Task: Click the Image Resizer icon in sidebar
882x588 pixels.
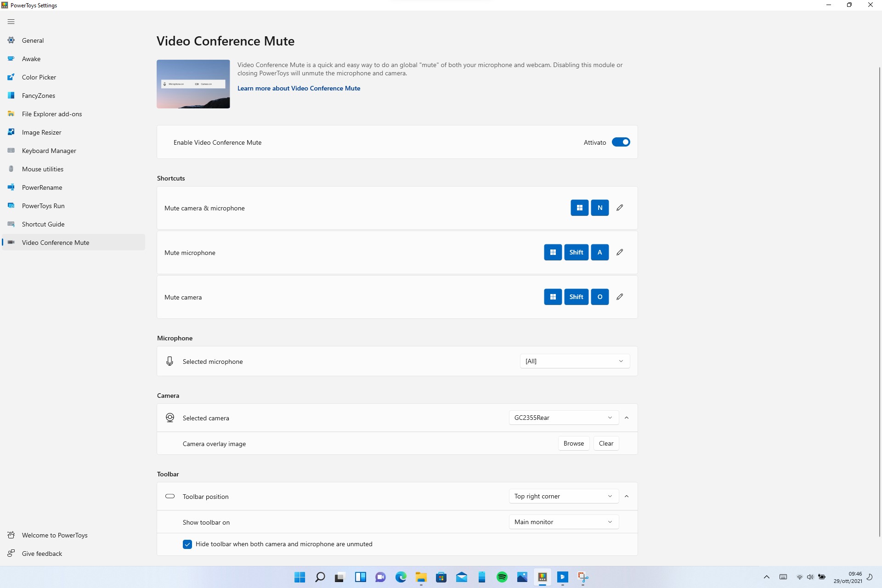Action: (x=11, y=132)
